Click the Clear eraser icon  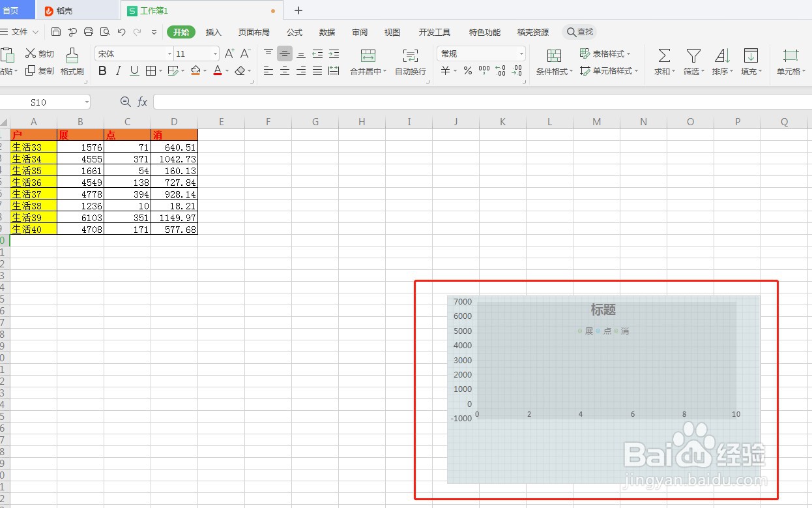[x=240, y=70]
